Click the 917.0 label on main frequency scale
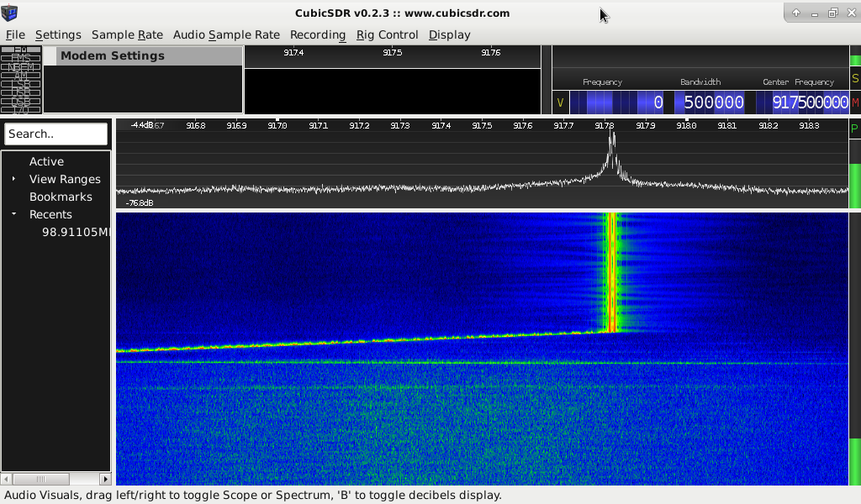 tap(277, 126)
